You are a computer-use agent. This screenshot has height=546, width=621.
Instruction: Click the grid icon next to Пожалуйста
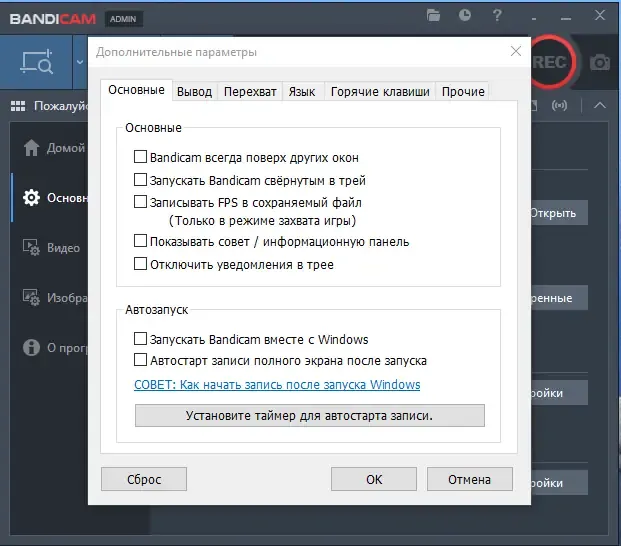(x=18, y=106)
